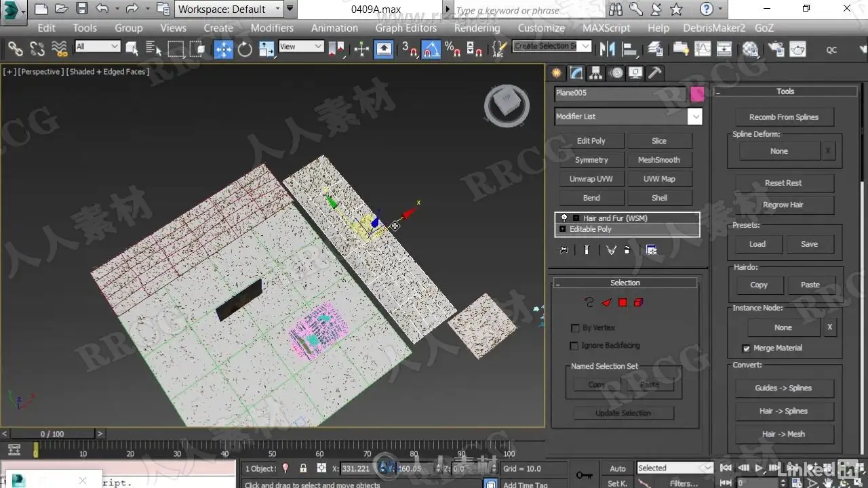The height and width of the screenshot is (488, 868).
Task: Open the Hierarchy command panel tab
Action: pos(595,73)
